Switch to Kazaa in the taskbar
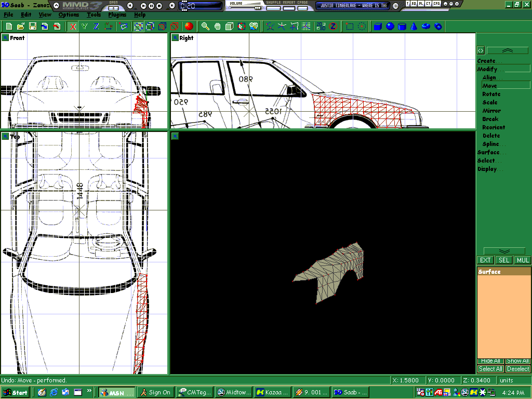 click(272, 392)
